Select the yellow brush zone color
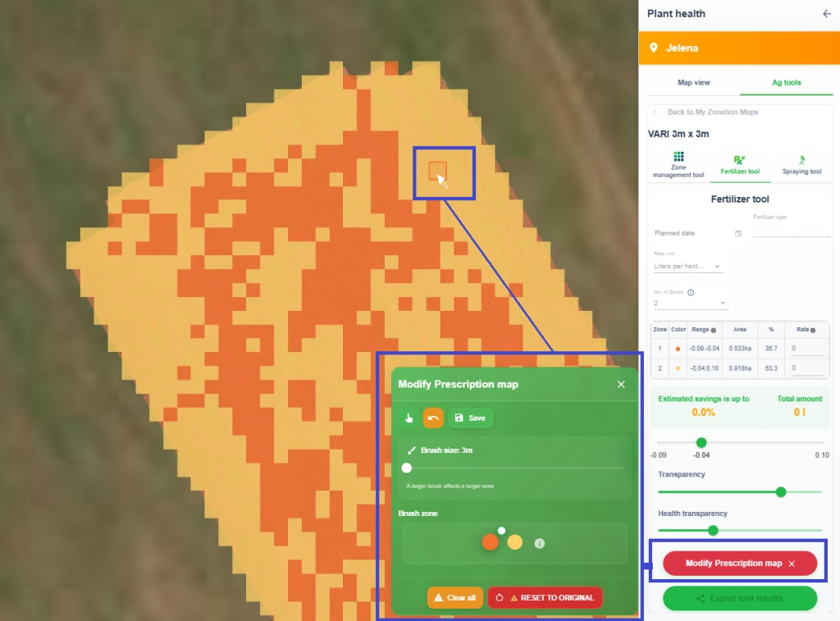Screen dimensions: 840x621 [x=514, y=542]
